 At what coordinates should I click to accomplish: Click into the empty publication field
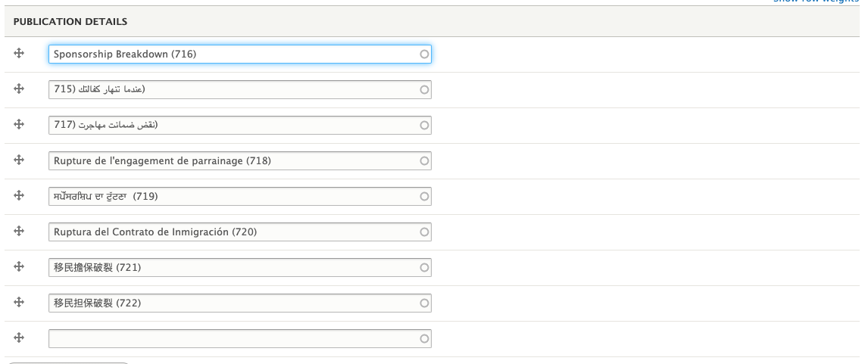(x=239, y=338)
